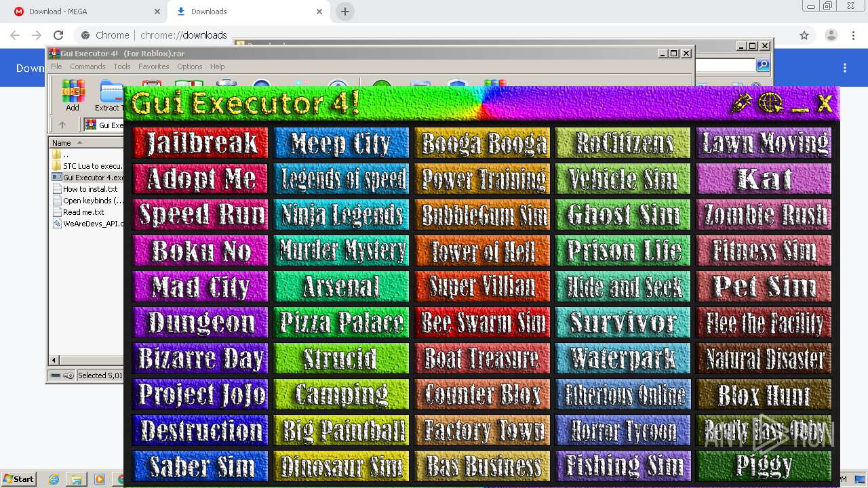Select the Strucid button
The width and height of the screenshot is (868, 488).
341,359
